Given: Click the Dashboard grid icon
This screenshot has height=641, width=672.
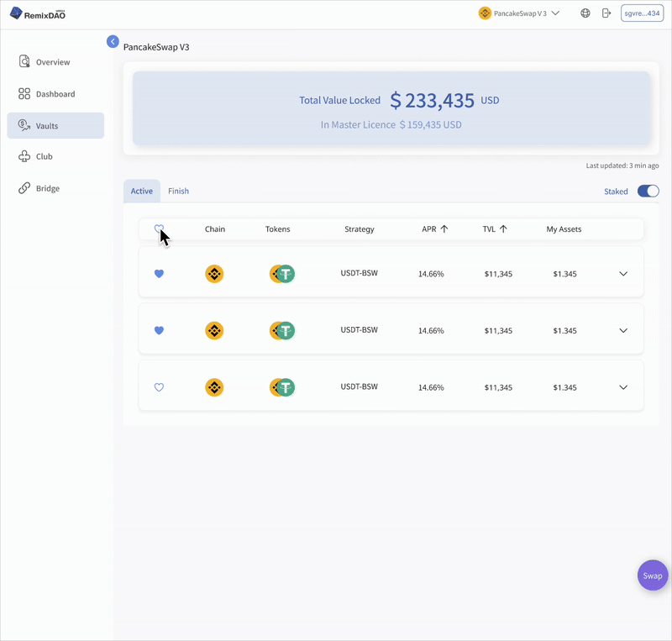Looking at the screenshot, I should 24,94.
